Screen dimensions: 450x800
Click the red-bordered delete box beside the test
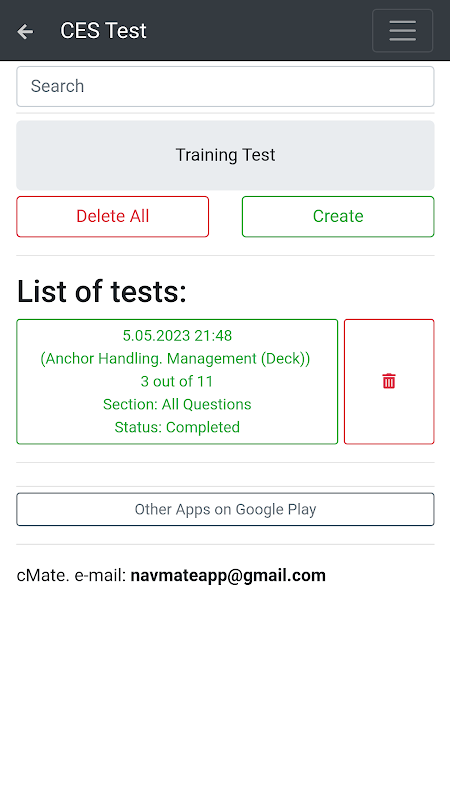pos(389,382)
